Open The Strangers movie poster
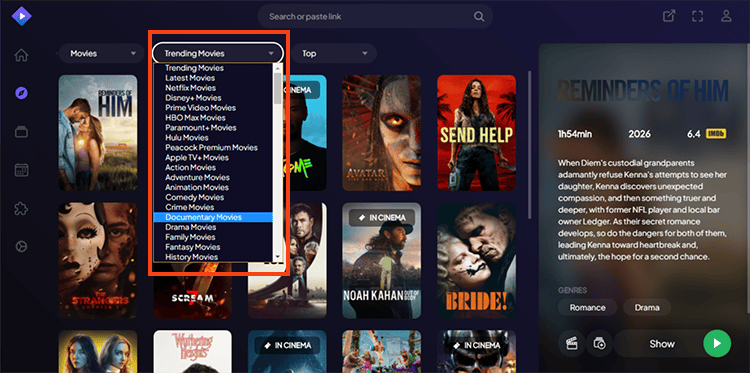Viewport: 750px width, 373px height. point(98,261)
